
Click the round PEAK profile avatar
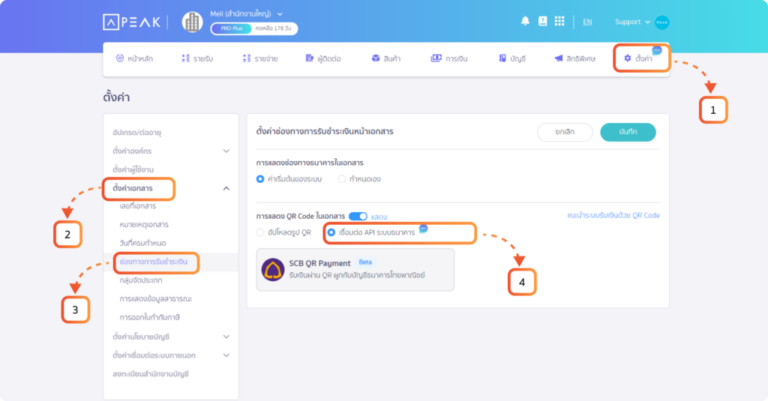(x=662, y=22)
